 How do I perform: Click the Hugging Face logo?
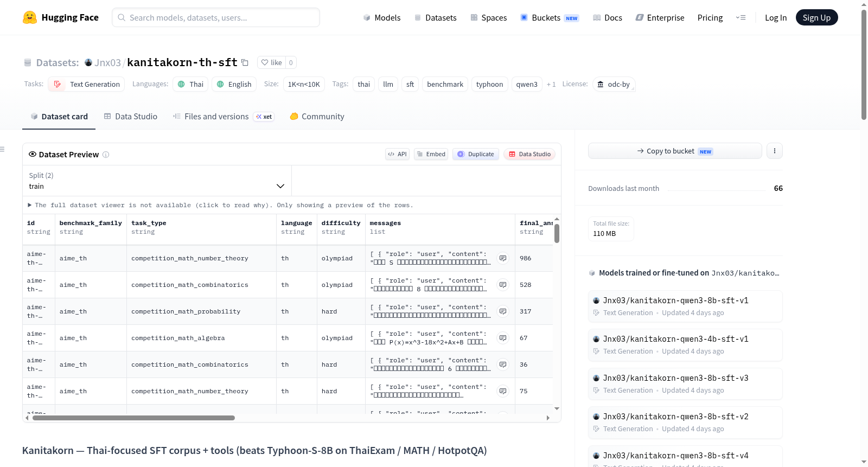(x=60, y=17)
